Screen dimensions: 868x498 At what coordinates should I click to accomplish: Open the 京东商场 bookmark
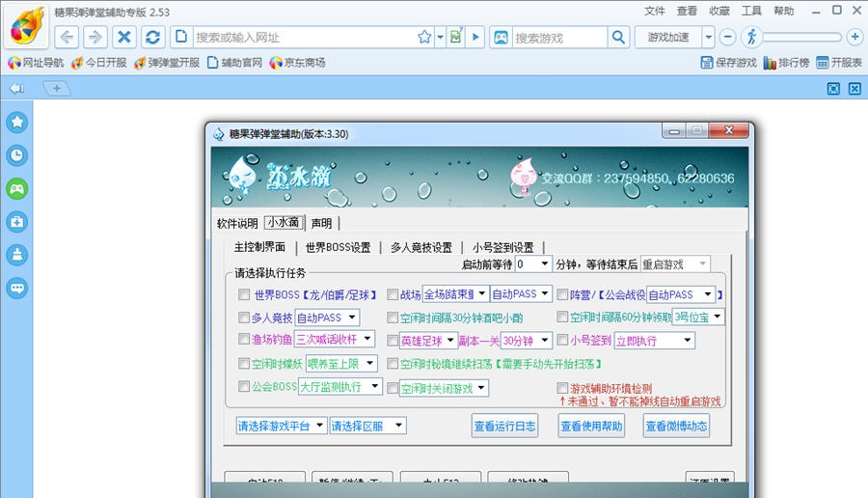click(x=297, y=63)
